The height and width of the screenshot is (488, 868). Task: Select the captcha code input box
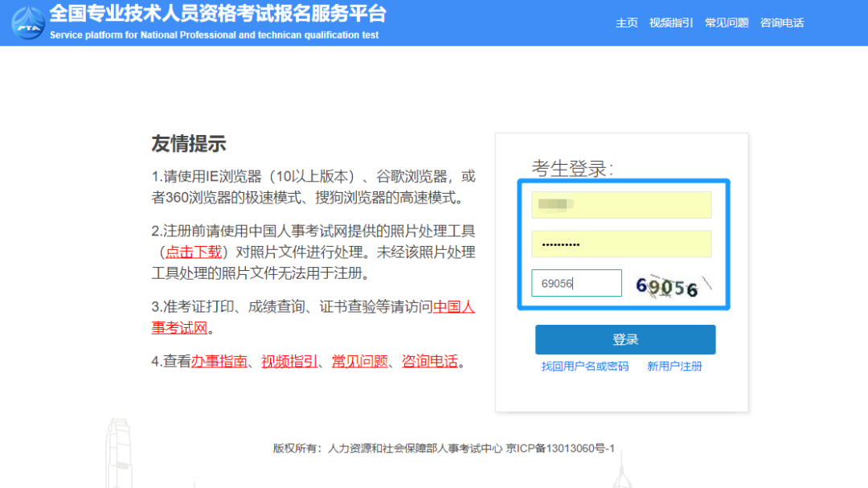[x=576, y=282]
